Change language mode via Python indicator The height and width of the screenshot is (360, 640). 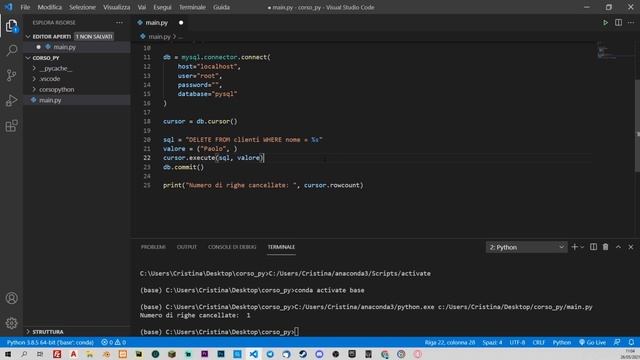click(x=562, y=342)
